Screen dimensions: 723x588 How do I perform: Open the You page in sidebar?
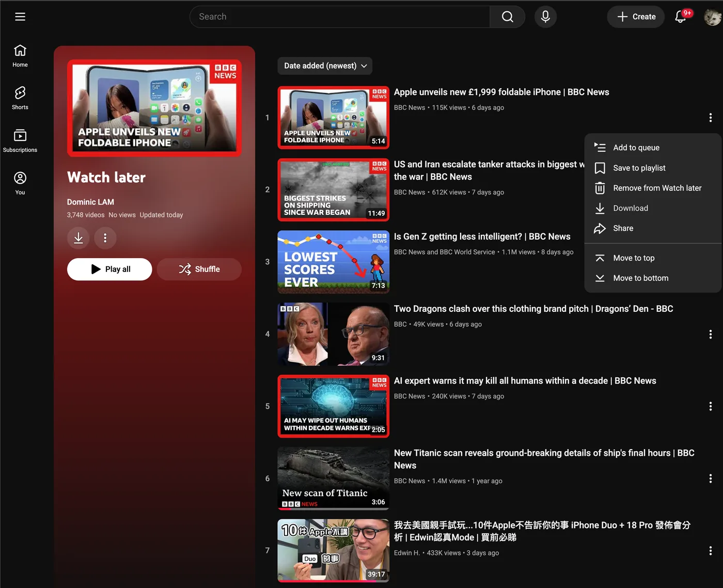pos(20,183)
